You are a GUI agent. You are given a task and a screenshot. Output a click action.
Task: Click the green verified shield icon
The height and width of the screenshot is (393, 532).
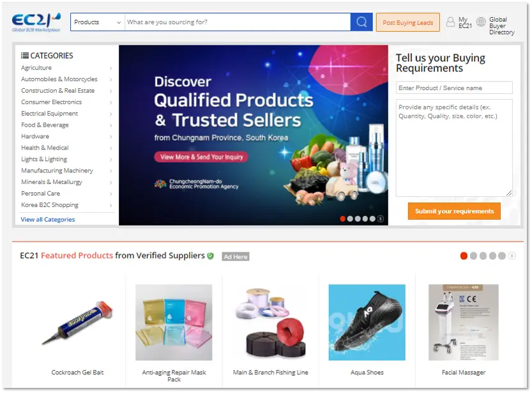[x=210, y=256]
